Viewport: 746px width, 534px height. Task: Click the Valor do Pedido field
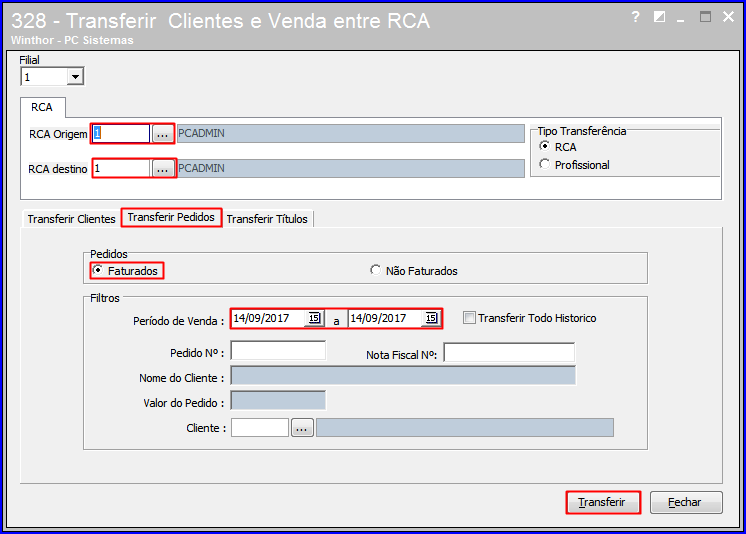pyautogui.click(x=278, y=401)
